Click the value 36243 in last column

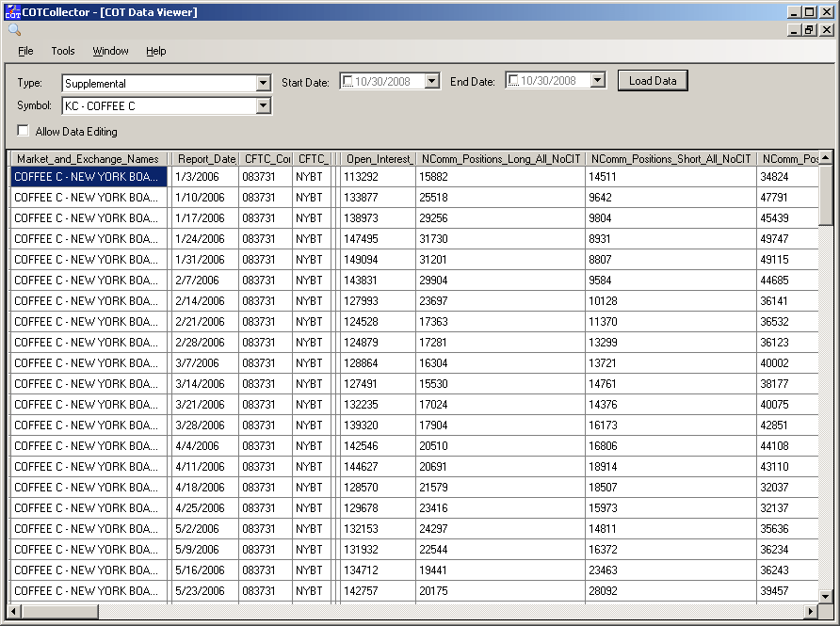787,570
